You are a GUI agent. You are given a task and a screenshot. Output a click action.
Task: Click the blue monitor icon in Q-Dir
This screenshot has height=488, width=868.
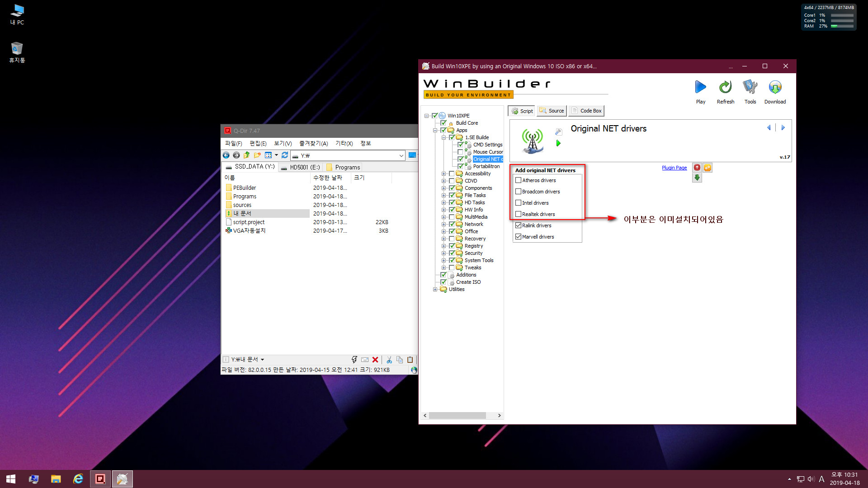click(412, 155)
